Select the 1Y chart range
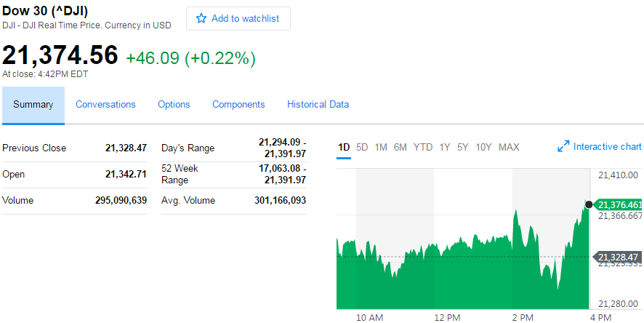644x323 pixels. click(x=445, y=147)
